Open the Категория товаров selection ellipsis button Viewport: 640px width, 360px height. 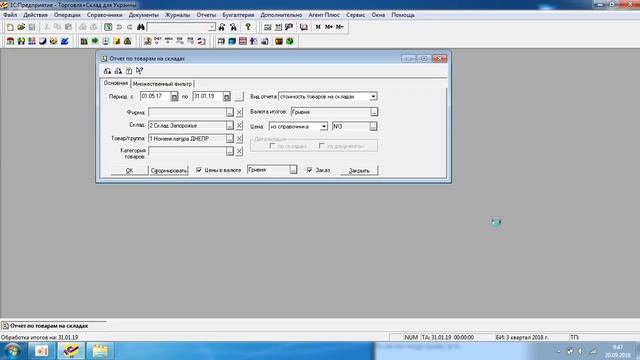click(x=230, y=151)
